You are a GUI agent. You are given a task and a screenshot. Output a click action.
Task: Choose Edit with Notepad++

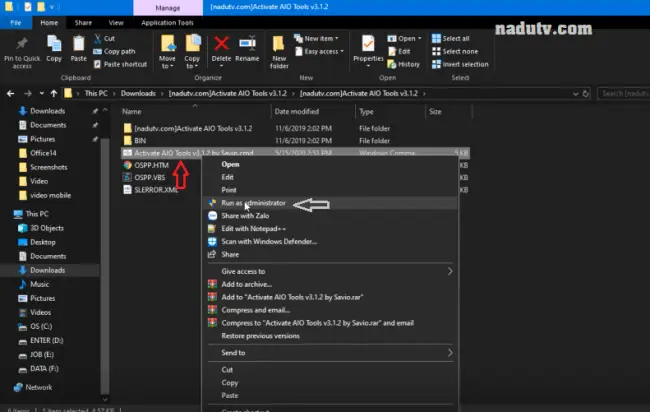point(330,229)
